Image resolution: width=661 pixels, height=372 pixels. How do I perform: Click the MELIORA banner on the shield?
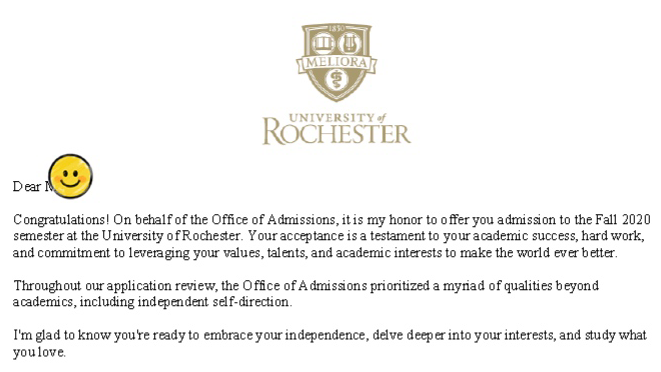(x=336, y=63)
